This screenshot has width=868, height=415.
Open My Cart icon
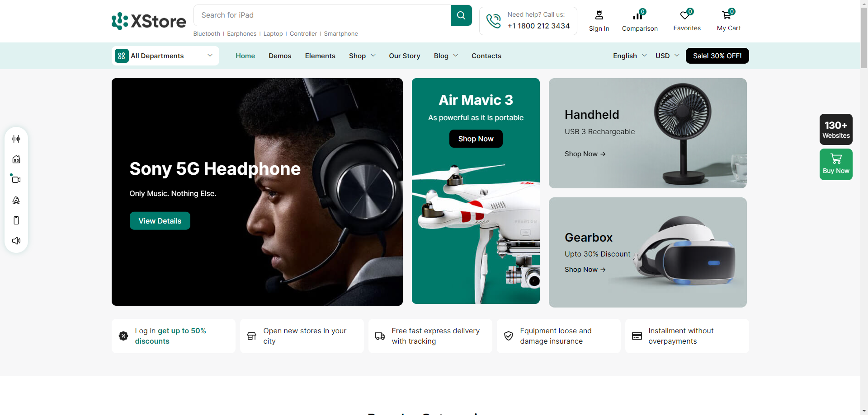click(x=727, y=15)
